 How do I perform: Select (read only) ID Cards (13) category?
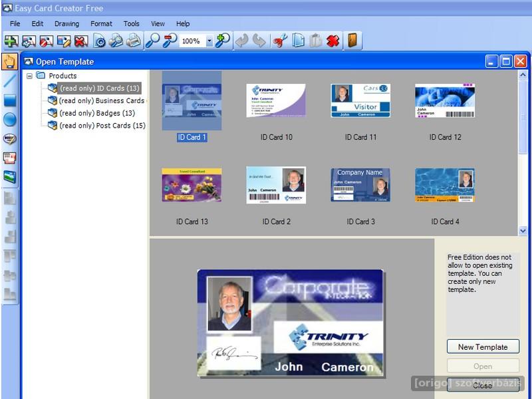point(99,88)
